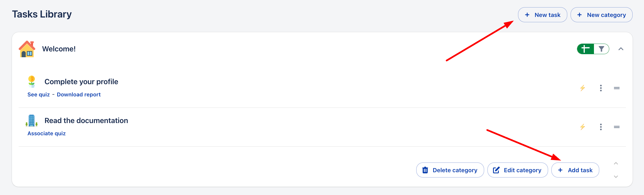Click the flower icon for Complete your profile
The image size is (644, 195).
tap(32, 81)
